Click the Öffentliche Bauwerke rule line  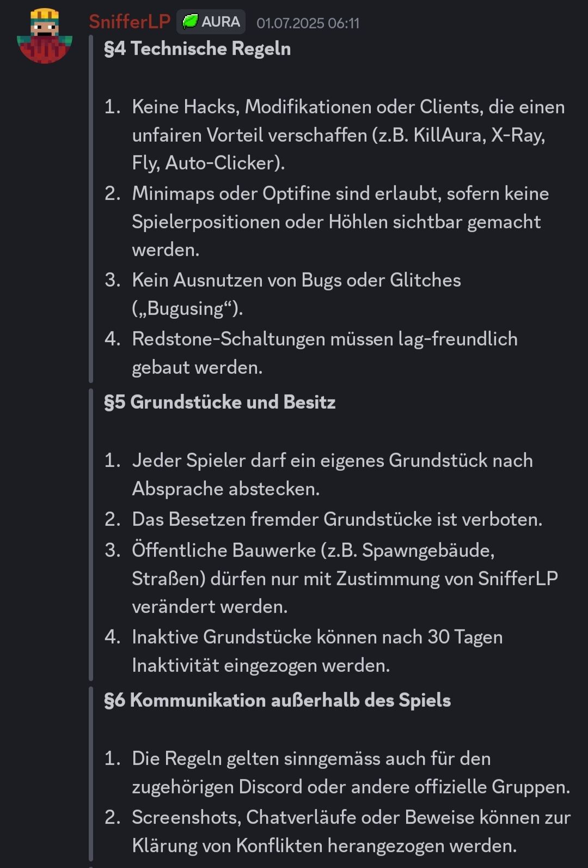click(x=313, y=550)
